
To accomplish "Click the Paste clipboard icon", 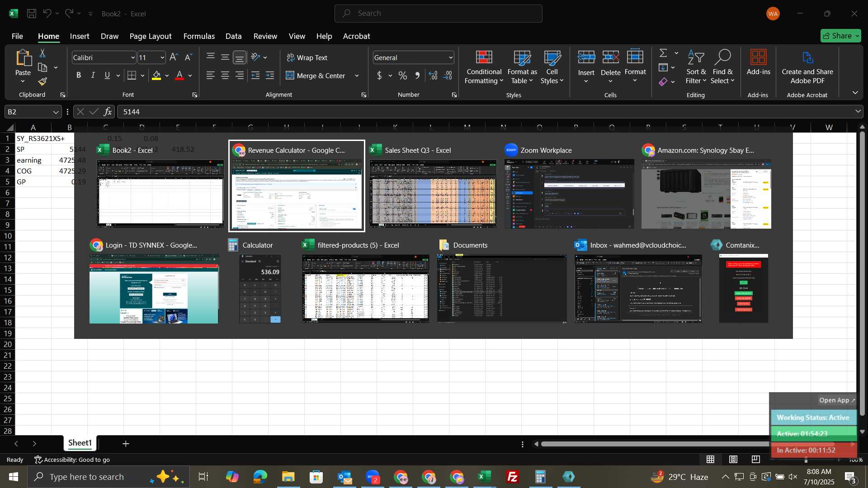I will [x=23, y=58].
